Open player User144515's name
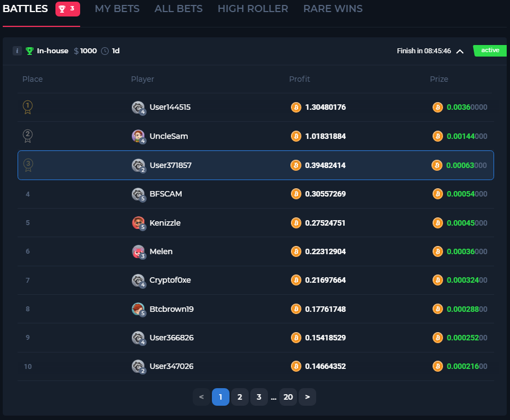The width and height of the screenshot is (510, 420). click(x=170, y=108)
